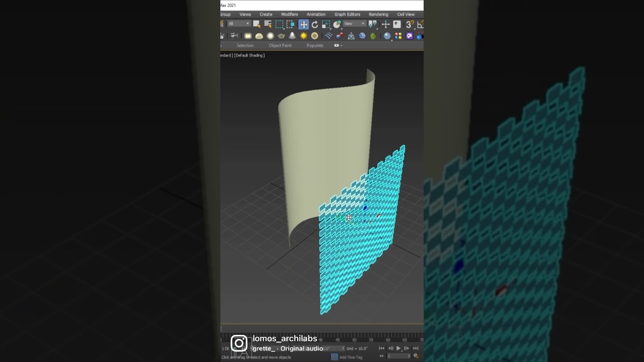
Task: Open the Civil View menu
Action: (x=406, y=15)
